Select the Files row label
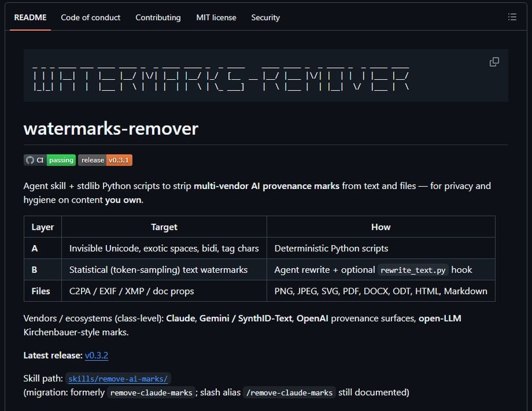Image resolution: width=532 pixels, height=411 pixels. click(41, 291)
